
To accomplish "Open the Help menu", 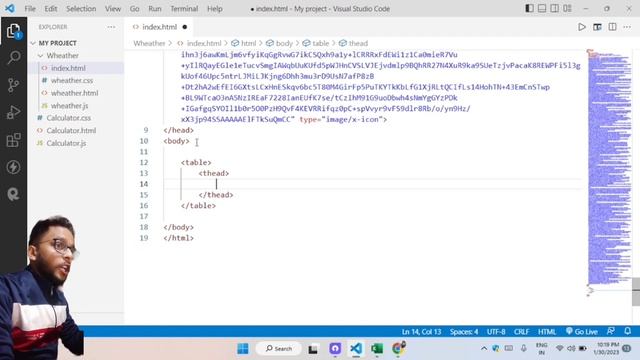I will coord(215,9).
